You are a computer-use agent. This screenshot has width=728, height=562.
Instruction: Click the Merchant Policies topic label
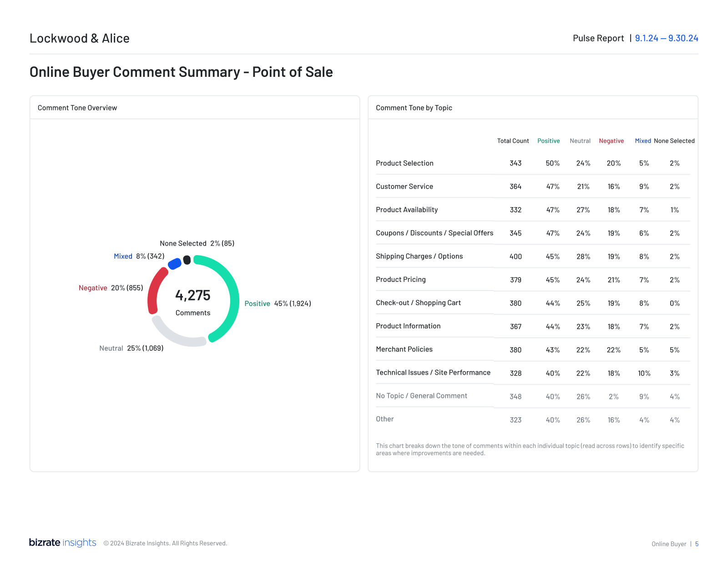click(404, 349)
